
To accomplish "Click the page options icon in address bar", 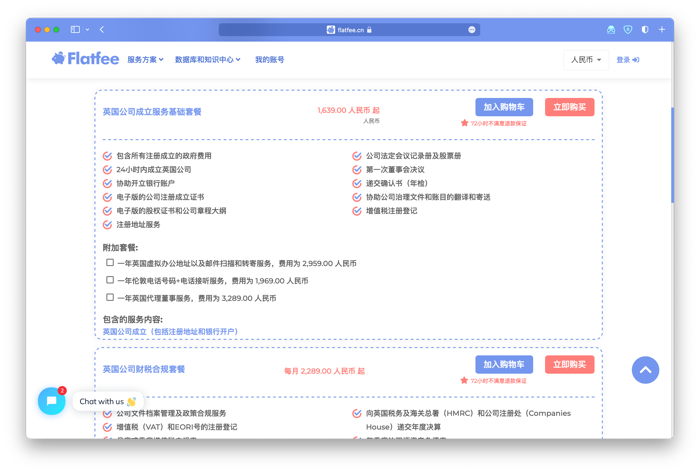I will click(x=471, y=30).
